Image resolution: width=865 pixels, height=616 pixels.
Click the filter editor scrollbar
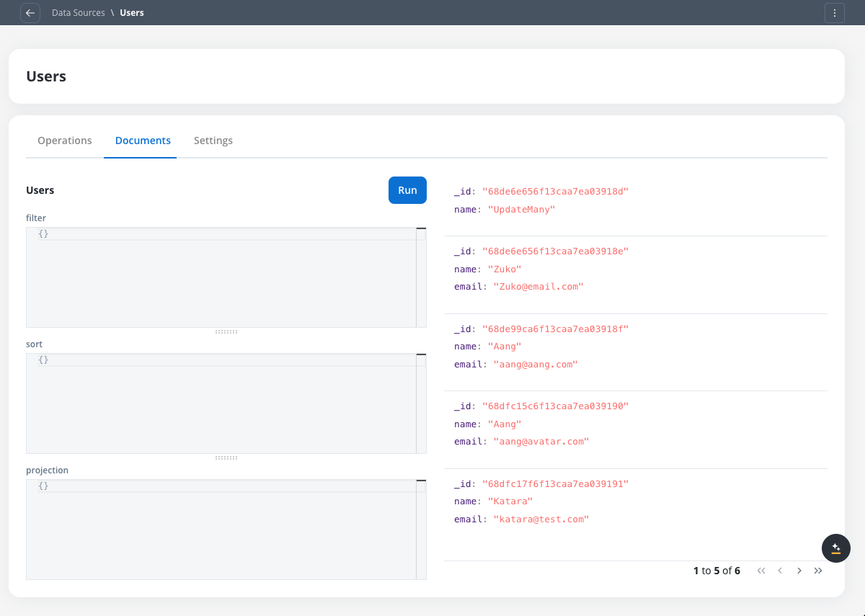421,277
